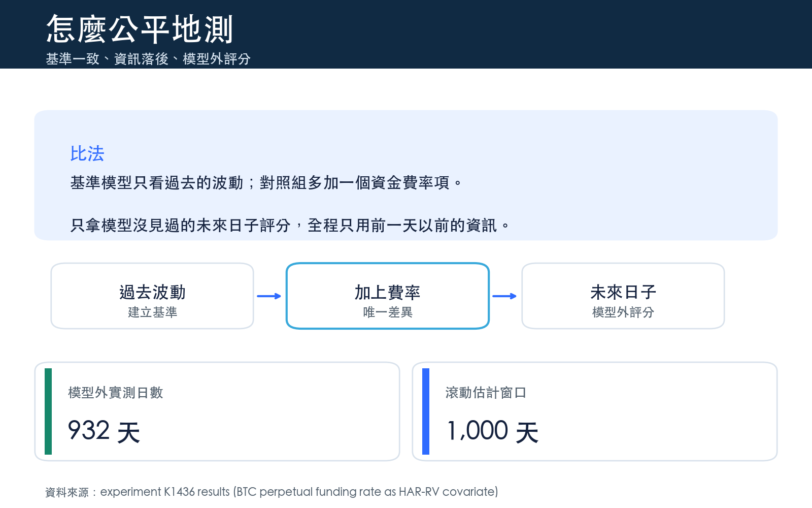812x508 pixels.
Task: Select the caption 建立基準
Action: click(152, 312)
